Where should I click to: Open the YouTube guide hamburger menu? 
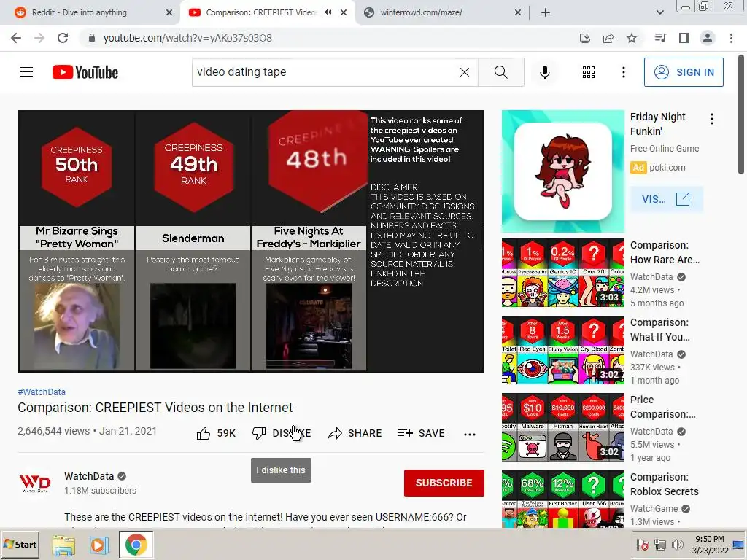pos(26,72)
